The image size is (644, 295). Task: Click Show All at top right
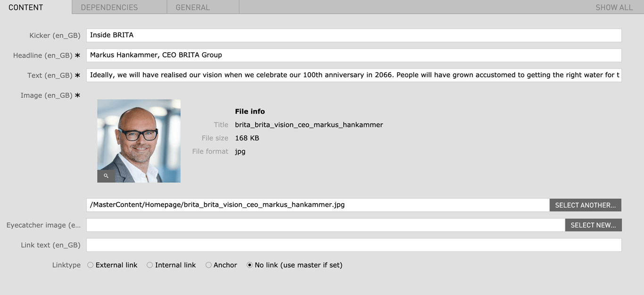[614, 8]
